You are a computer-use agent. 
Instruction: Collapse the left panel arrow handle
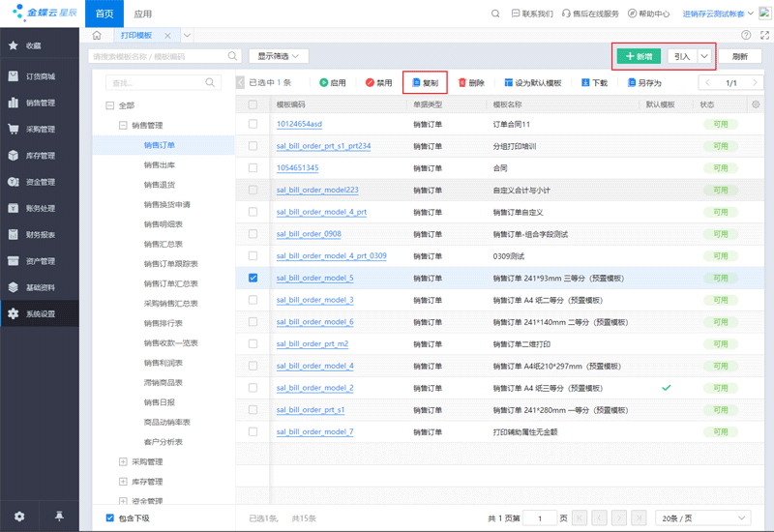tap(240, 82)
